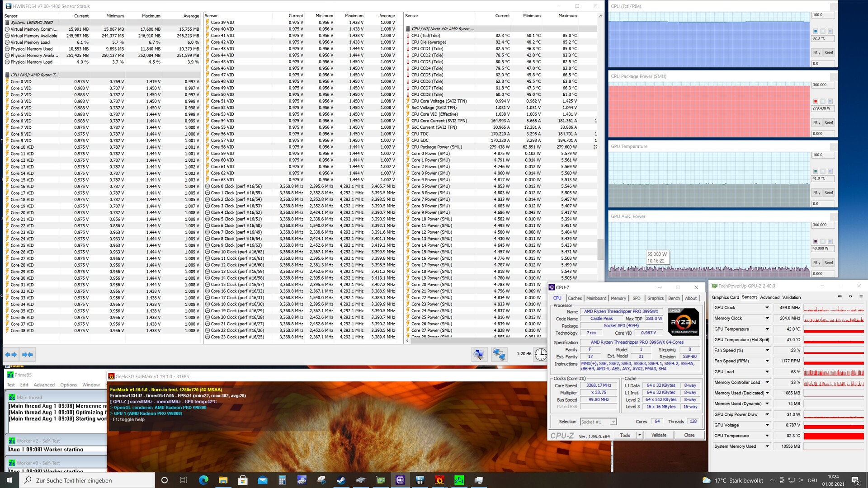
Task: Click HWiNFO expand columns arrows icon
Action: pyautogui.click(x=11, y=355)
